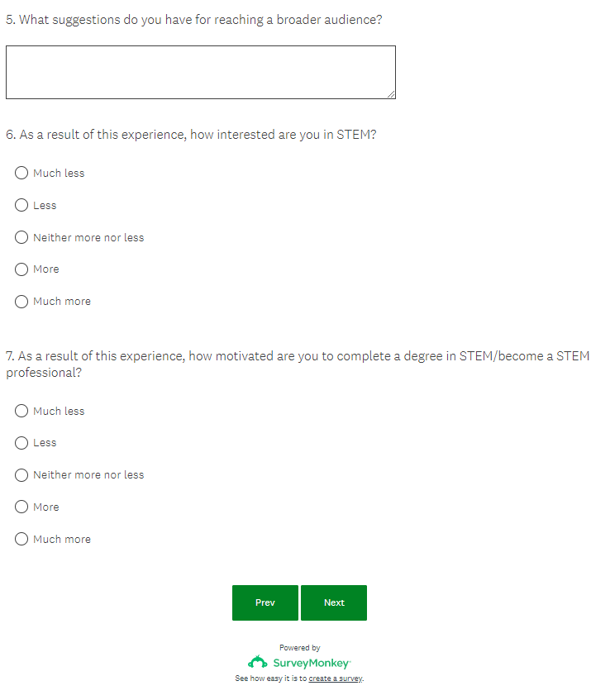Open the 'create a survey' link
This screenshot has width=610, height=700.
click(336, 679)
